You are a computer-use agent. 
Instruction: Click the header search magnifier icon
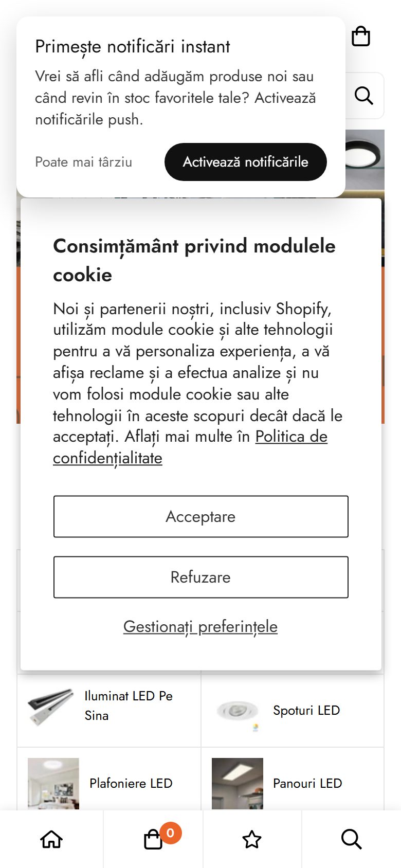[364, 96]
